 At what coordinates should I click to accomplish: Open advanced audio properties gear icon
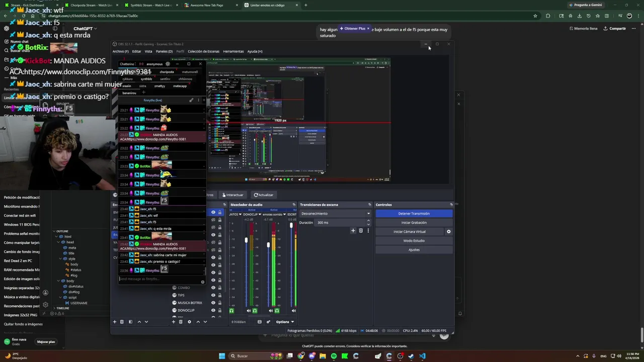(x=268, y=322)
